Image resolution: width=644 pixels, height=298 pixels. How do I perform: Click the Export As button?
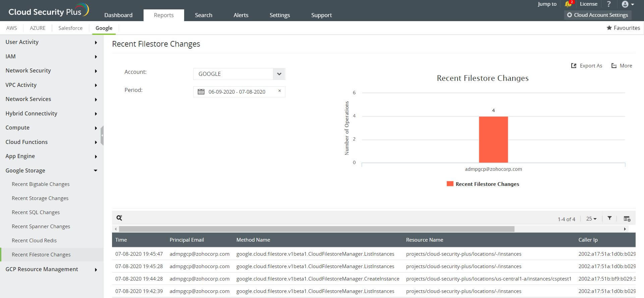587,66
